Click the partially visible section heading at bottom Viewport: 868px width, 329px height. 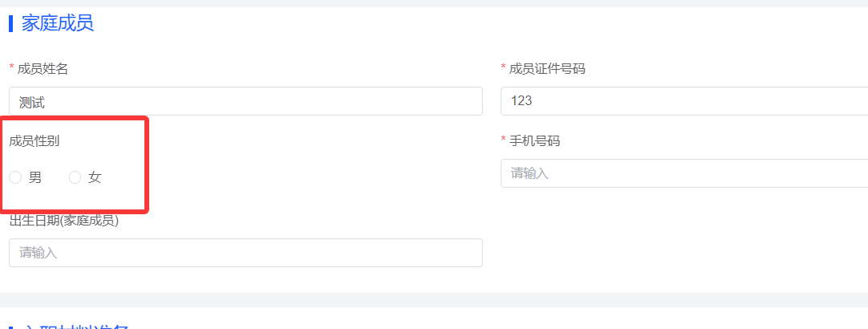pos(75,324)
